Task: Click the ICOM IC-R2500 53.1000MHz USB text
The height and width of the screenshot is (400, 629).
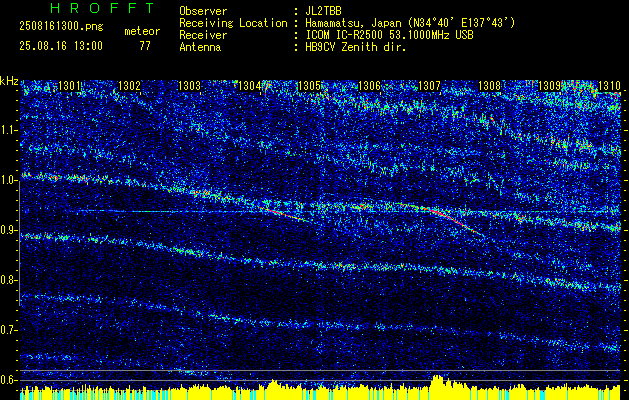Action: 389,35
